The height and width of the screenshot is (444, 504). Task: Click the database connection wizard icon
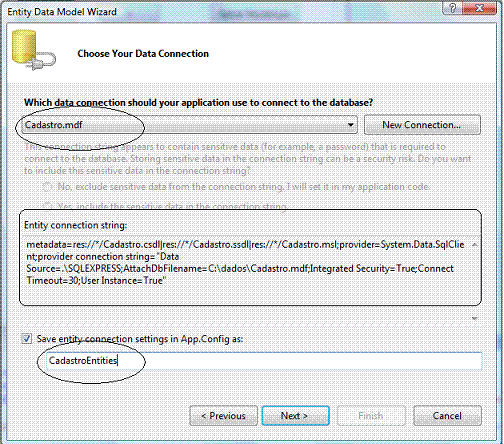tap(33, 50)
